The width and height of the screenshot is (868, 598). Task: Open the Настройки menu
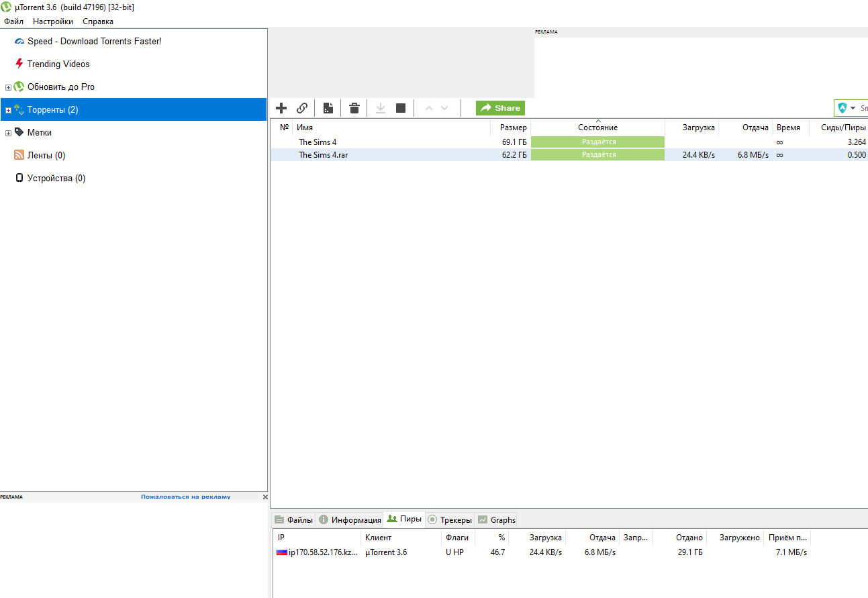pos(53,21)
